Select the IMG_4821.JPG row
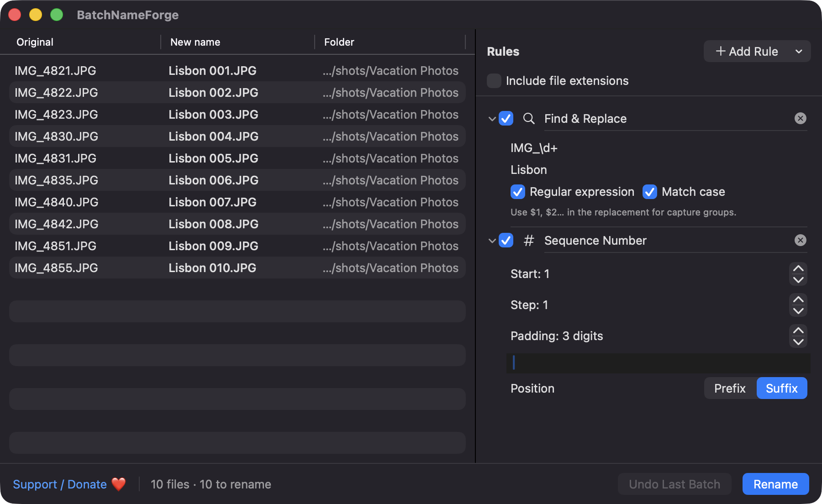The width and height of the screenshot is (822, 504). coord(237,71)
